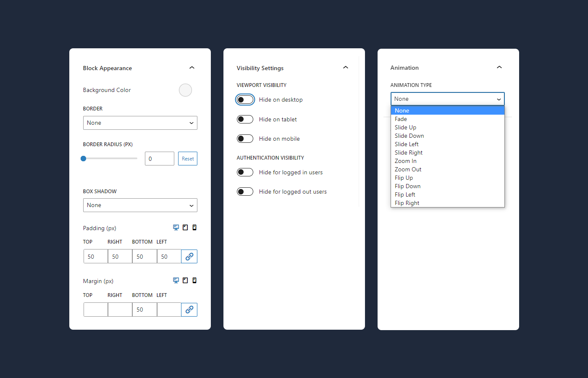Collapse the Visibility Settings panel
Screen dimensions: 588x378
(346, 67)
